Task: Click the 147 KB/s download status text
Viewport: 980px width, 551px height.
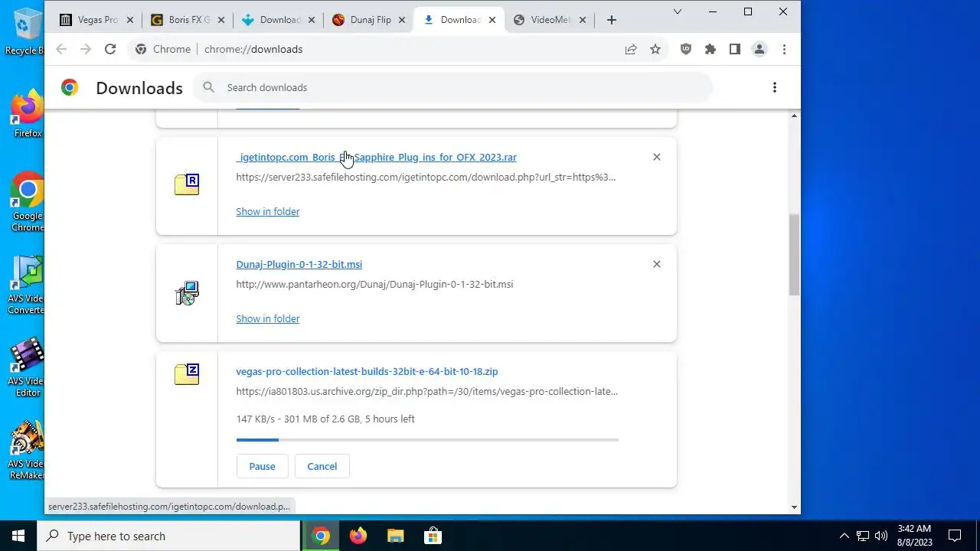Action: pos(325,419)
